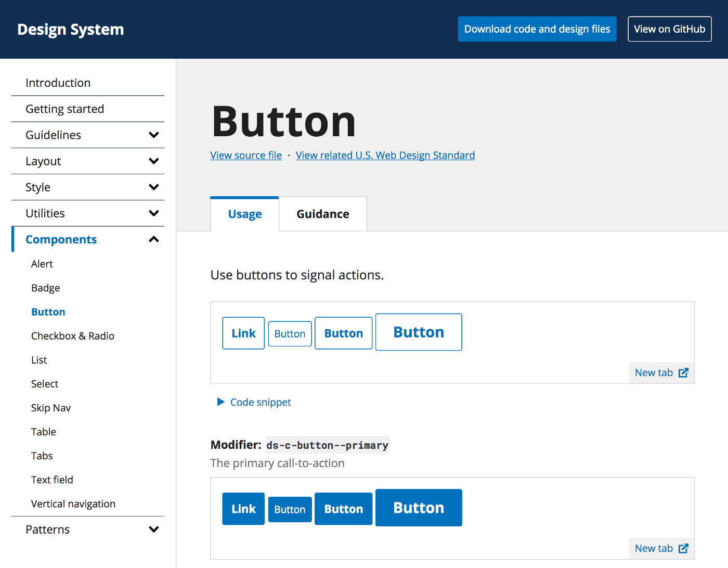This screenshot has height=568, width=728.
Task: Go to Checkbox & Radio component page
Action: (73, 336)
